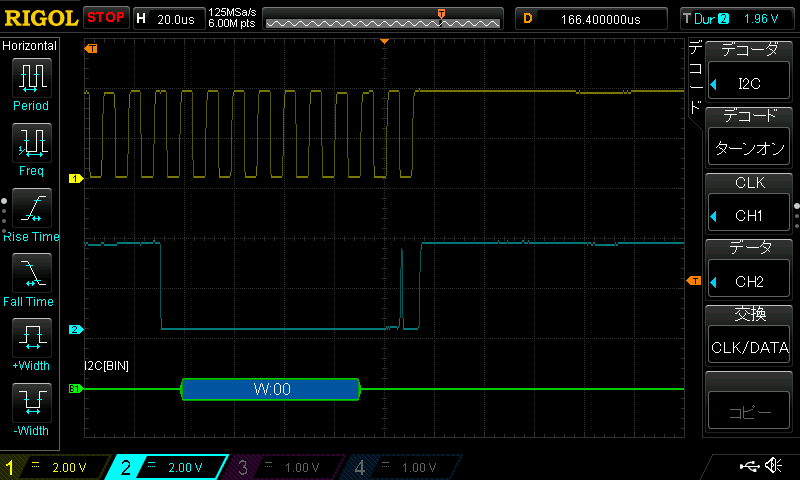Choose the Rise Time measurement icon

pyautogui.click(x=32, y=208)
